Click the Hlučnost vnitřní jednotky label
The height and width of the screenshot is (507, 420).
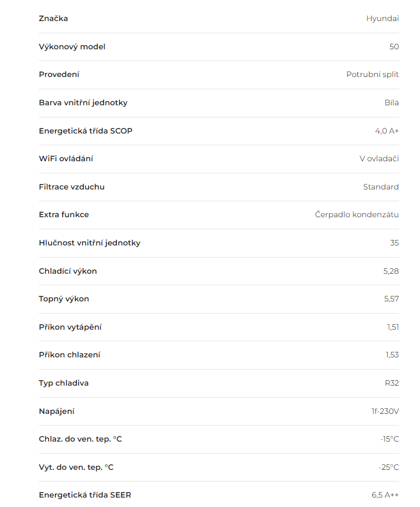tap(90, 243)
